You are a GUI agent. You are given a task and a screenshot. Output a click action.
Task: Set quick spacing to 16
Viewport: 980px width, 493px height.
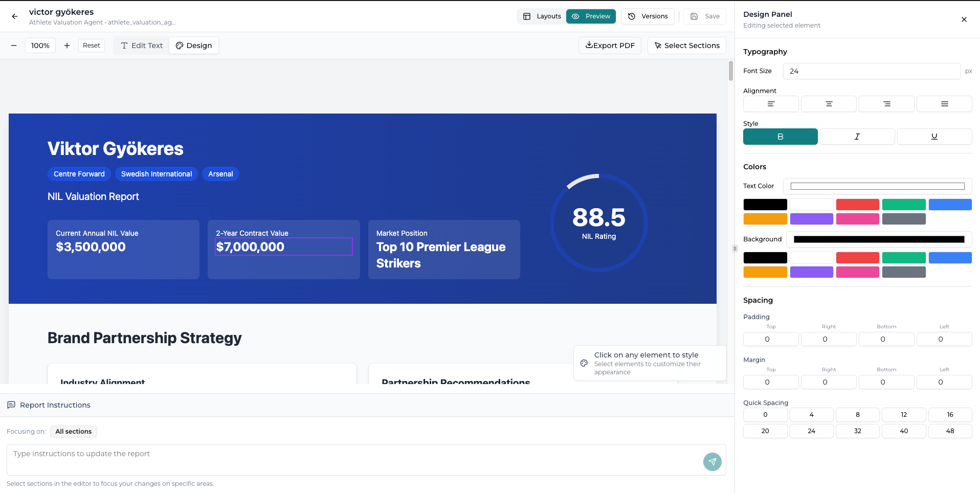click(x=950, y=415)
